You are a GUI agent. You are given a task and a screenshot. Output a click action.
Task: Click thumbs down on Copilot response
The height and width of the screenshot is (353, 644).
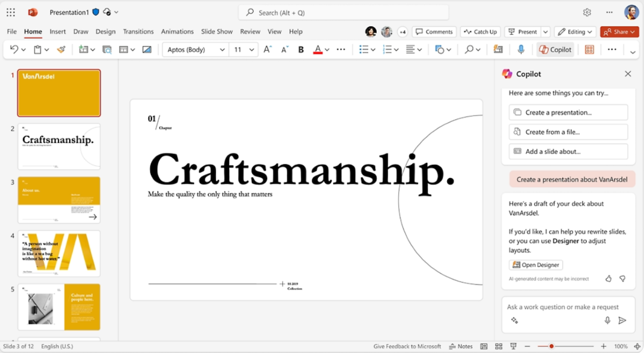coord(623,278)
